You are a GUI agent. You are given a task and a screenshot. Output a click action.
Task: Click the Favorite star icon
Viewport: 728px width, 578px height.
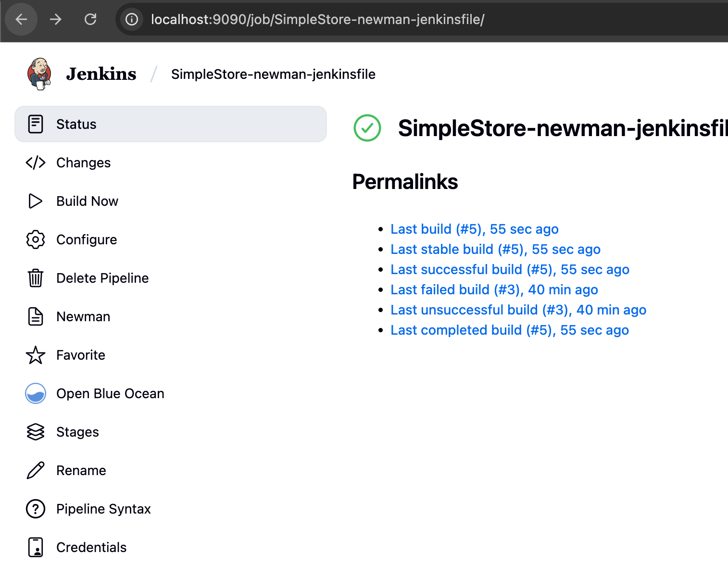click(36, 355)
